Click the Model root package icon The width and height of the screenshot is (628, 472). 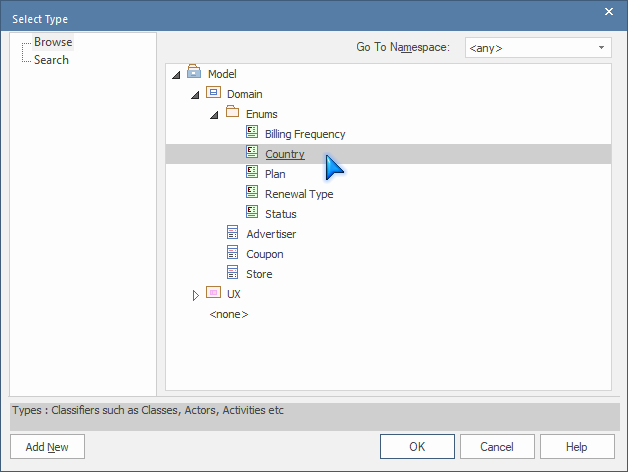tap(194, 71)
